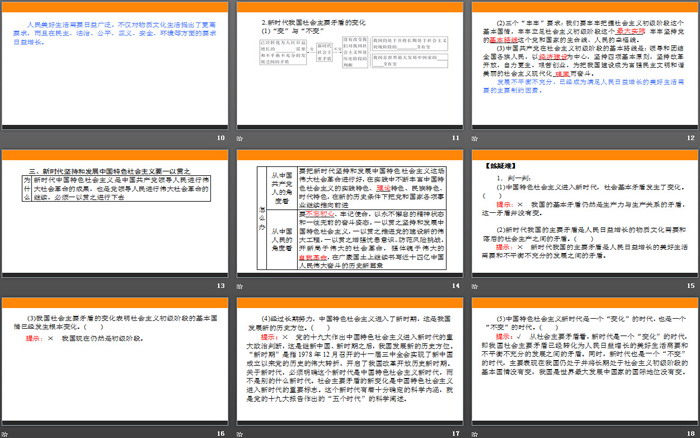Select slide 10 thumbnail with the blue paragraph
Viewport: 700px width, 438px height.
(x=116, y=64)
